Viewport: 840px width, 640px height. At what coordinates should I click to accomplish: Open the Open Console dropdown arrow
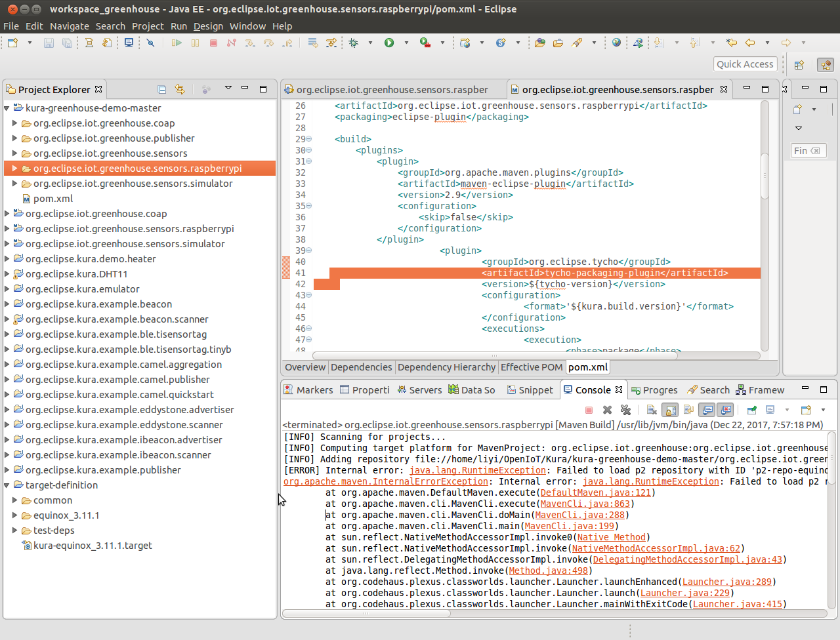tap(823, 410)
